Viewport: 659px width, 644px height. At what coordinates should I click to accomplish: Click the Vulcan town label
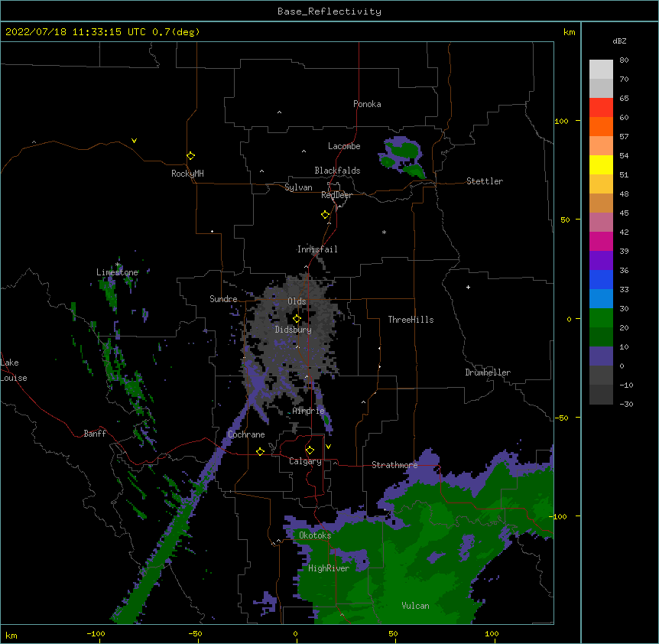(415, 606)
